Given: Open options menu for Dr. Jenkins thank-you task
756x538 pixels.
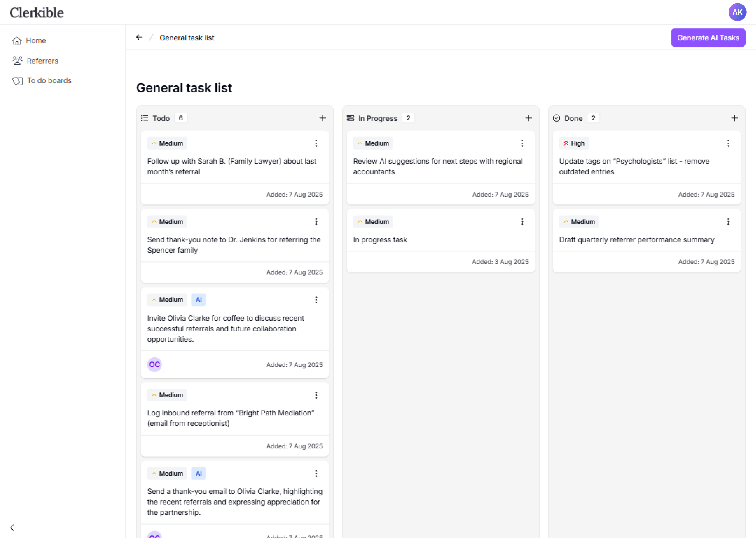Looking at the screenshot, I should (316, 222).
